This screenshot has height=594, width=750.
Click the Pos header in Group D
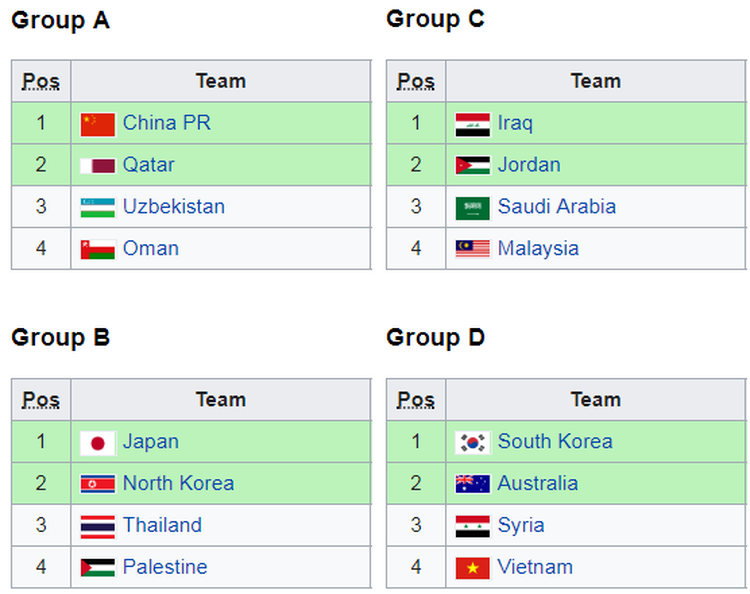416,400
